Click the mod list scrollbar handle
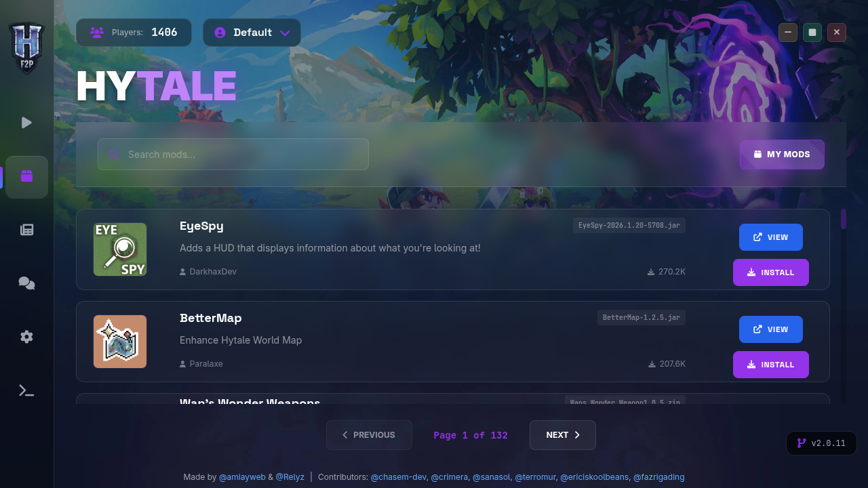The width and height of the screenshot is (868, 488). coord(844,219)
